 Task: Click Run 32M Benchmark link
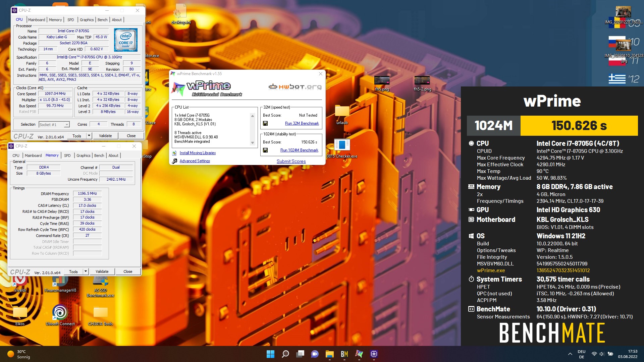coord(302,123)
